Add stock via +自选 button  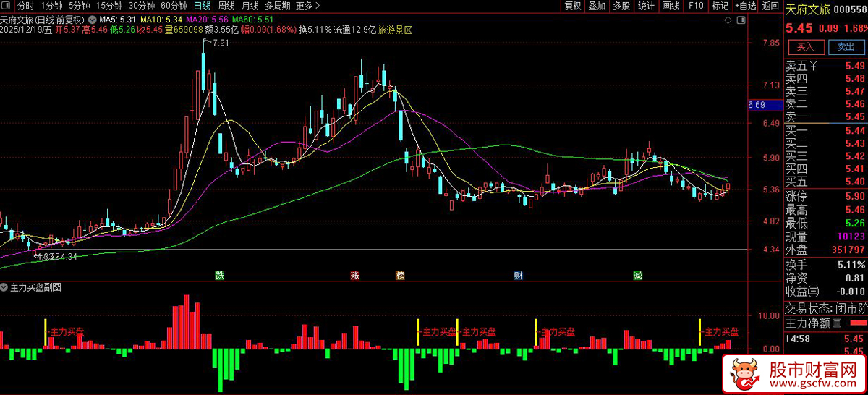click(x=745, y=6)
